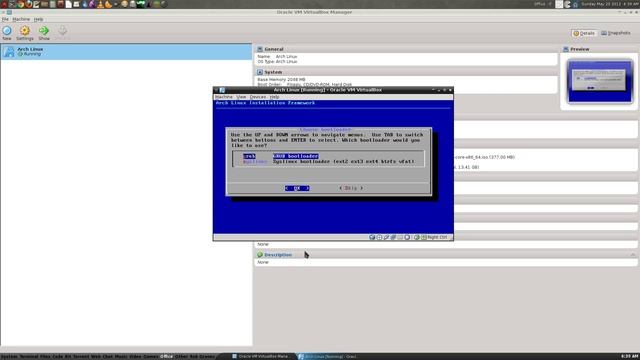
Task: Click the OK button in the bootloader dialog
Action: [297, 188]
